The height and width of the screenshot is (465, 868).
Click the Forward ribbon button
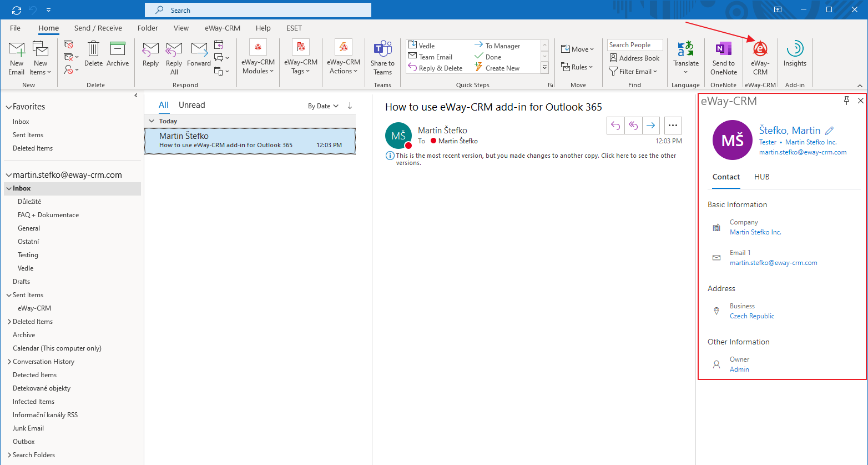click(199, 54)
